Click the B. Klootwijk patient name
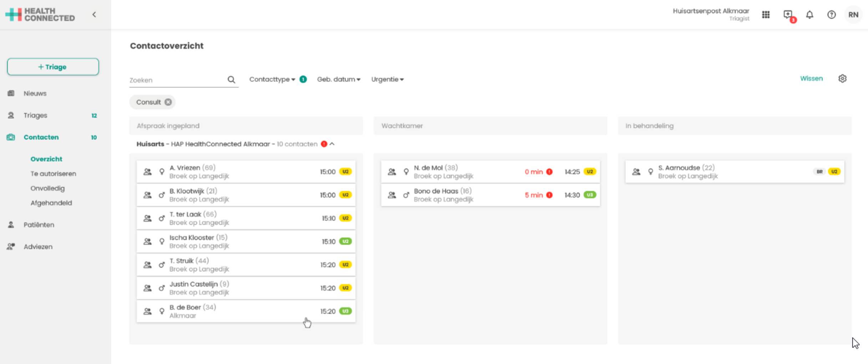This screenshot has height=364, width=868. pyautogui.click(x=187, y=191)
